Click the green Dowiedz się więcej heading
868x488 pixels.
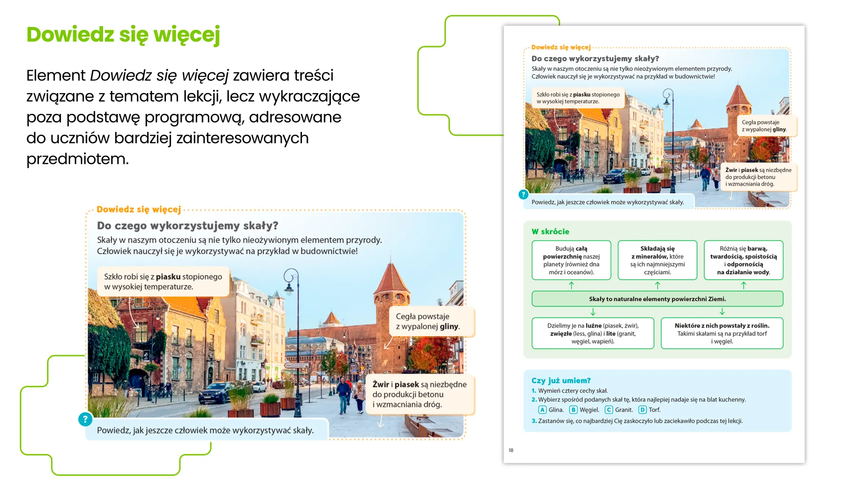pyautogui.click(x=123, y=35)
